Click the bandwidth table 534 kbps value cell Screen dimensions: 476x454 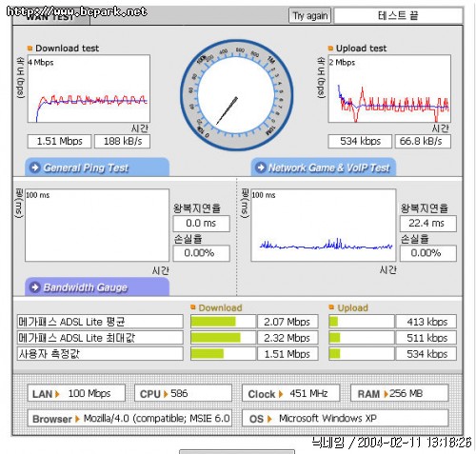pyautogui.click(x=426, y=353)
